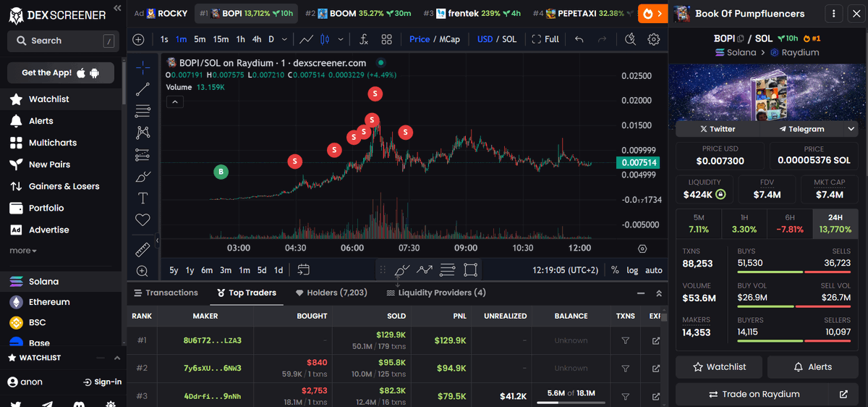
Task: Expand the bottom table panel upward
Action: [659, 293]
